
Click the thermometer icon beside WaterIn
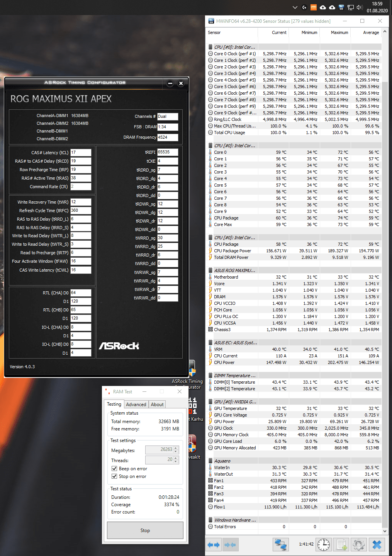click(210, 468)
